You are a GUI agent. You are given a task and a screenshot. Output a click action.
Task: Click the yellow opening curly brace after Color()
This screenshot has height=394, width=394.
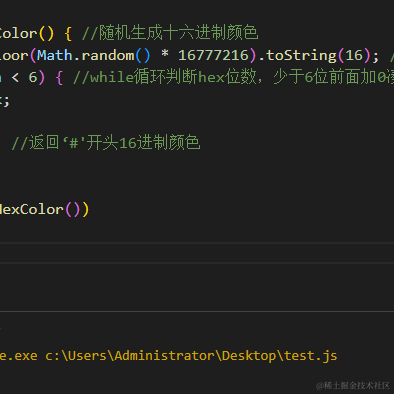(x=68, y=34)
